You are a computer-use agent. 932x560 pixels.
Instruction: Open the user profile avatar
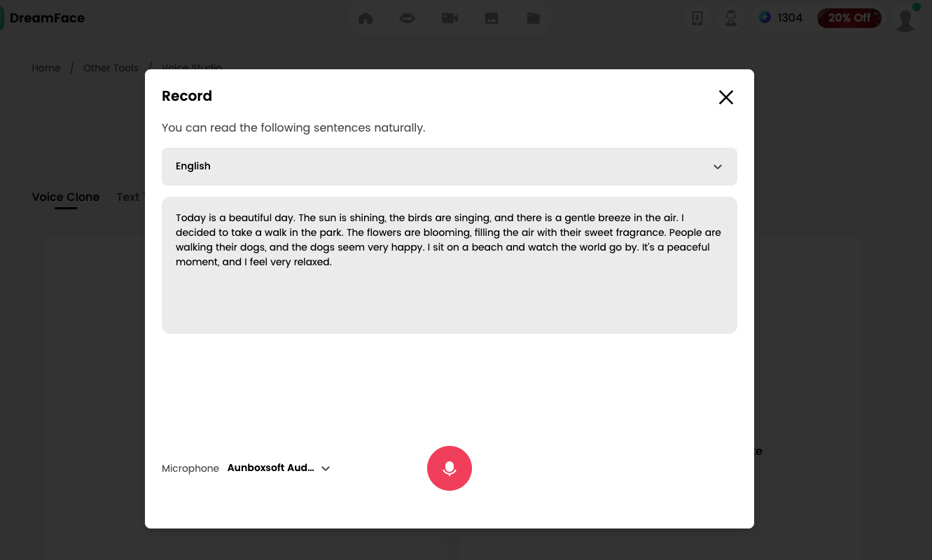coord(905,19)
